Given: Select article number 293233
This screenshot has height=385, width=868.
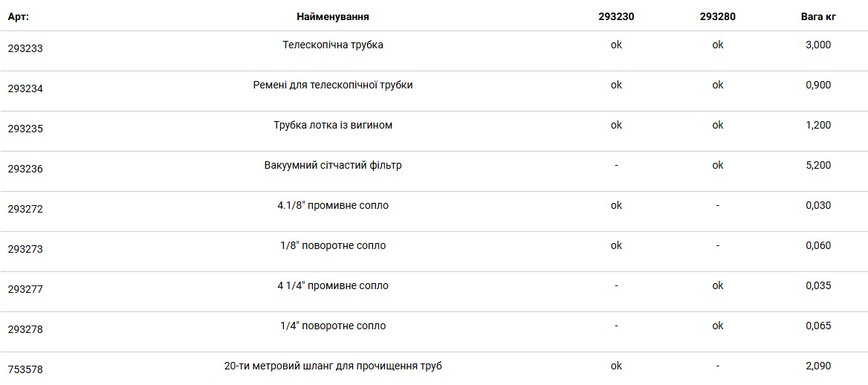Looking at the screenshot, I should pyautogui.click(x=25, y=49).
